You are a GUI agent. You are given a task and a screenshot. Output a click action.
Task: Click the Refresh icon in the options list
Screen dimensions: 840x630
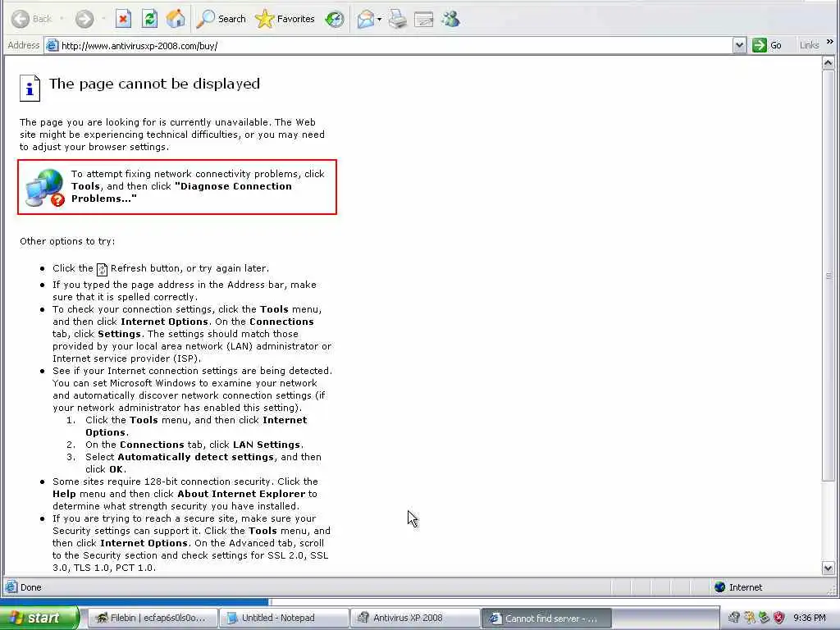point(102,269)
